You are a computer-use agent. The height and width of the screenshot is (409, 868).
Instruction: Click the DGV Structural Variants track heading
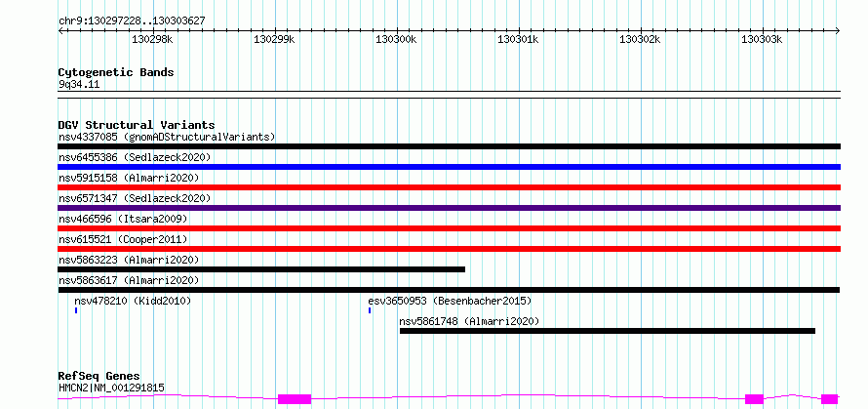[x=137, y=125]
